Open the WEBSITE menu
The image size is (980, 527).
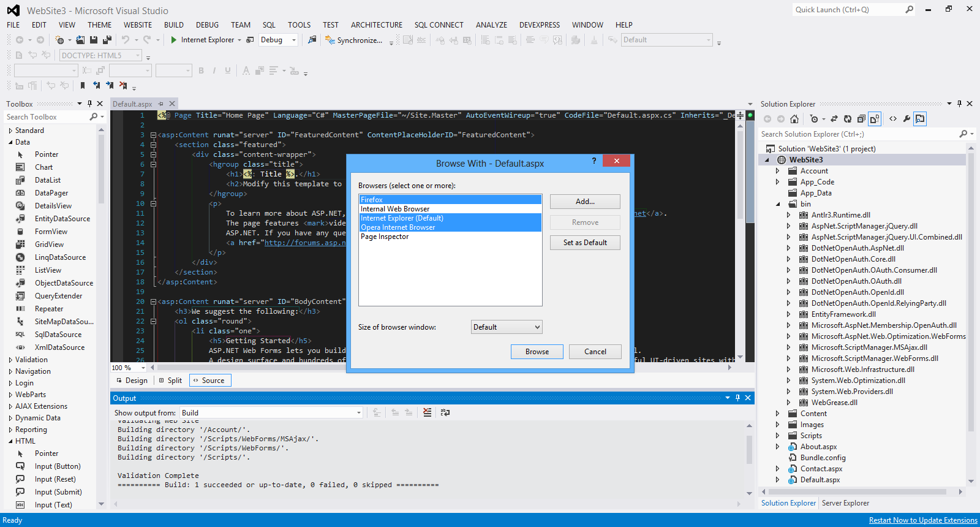click(138, 25)
